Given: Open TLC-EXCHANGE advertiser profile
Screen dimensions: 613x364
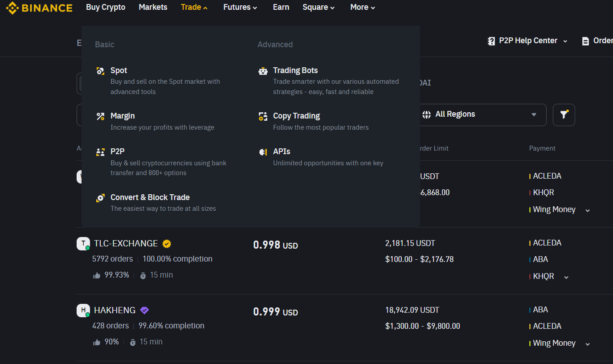Looking at the screenshot, I should coord(126,244).
